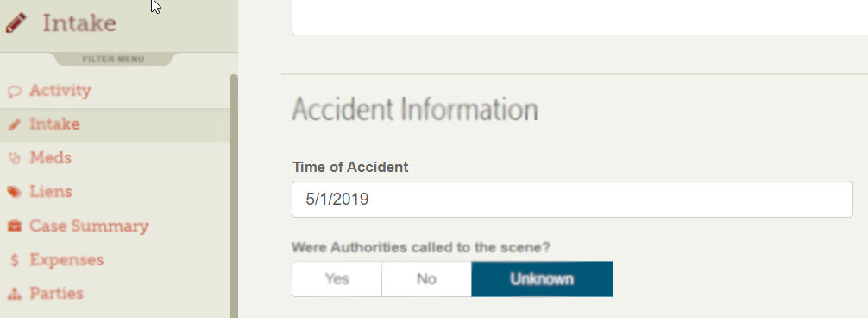Click the Case Summary briefcase icon
The image size is (868, 318).
tap(15, 226)
